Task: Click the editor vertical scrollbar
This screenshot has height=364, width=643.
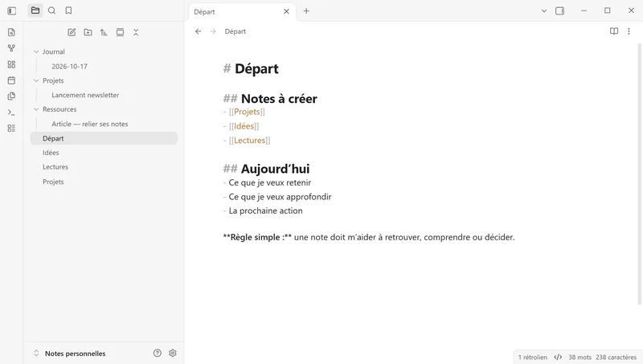Action: pos(640,174)
